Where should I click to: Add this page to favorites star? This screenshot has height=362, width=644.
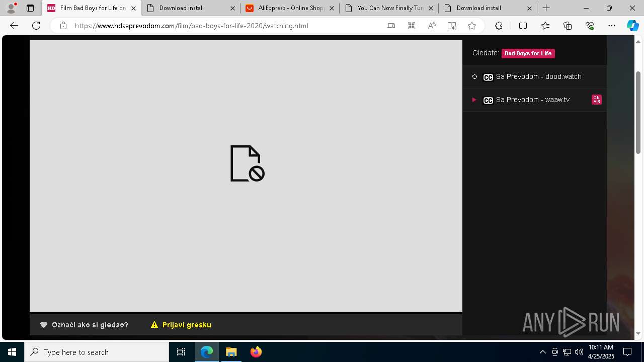pos(472,26)
